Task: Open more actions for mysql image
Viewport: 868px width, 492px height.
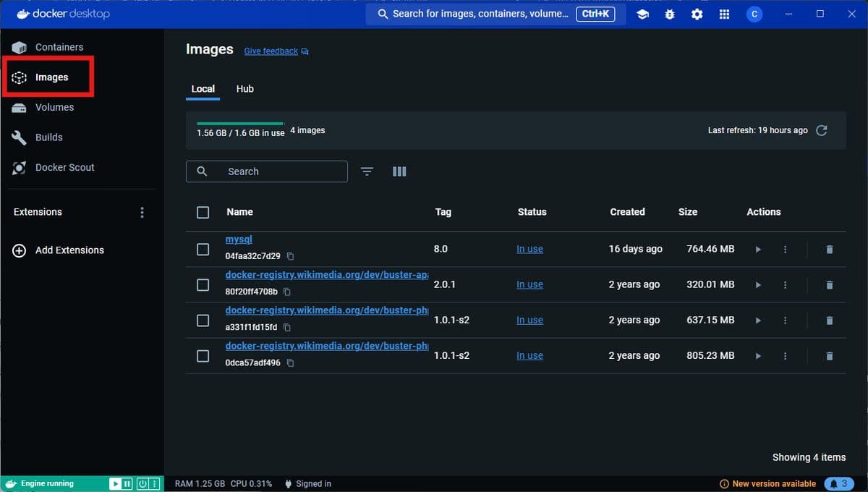Action: click(785, 249)
